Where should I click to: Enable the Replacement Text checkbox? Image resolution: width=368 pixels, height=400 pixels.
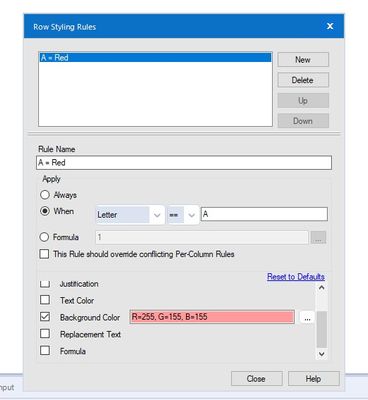coord(45,334)
